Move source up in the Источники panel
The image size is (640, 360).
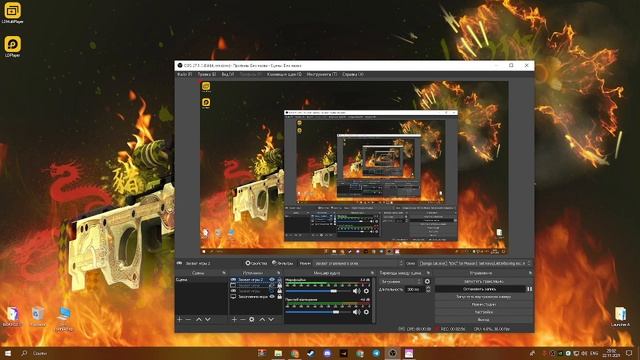pyautogui.click(x=262, y=319)
